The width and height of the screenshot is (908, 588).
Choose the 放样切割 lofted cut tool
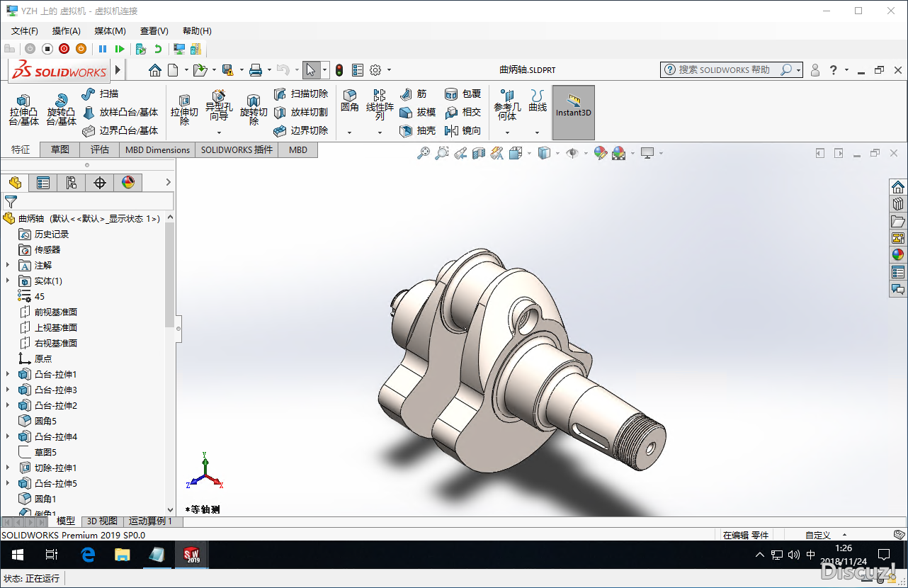[301, 112]
